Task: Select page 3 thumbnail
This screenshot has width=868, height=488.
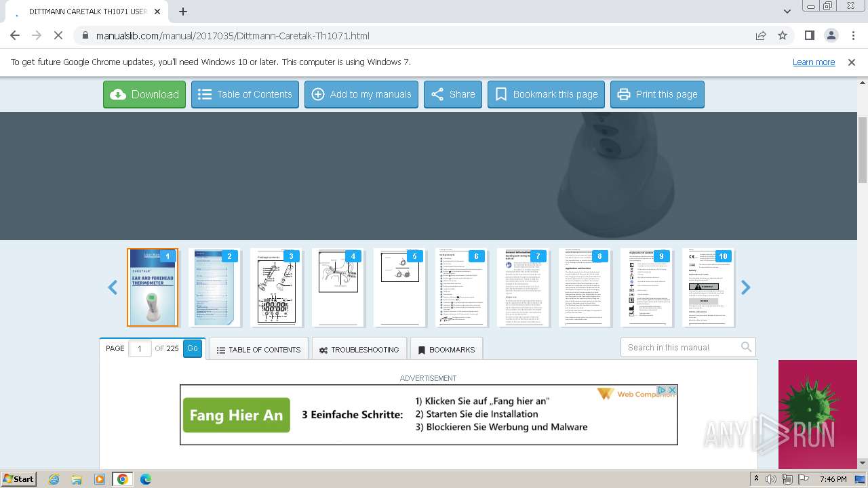Action: pos(276,287)
